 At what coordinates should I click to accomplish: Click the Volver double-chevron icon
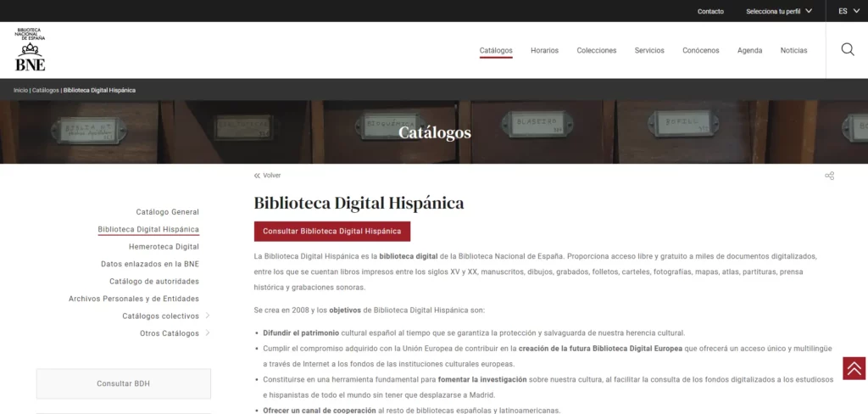(x=257, y=176)
